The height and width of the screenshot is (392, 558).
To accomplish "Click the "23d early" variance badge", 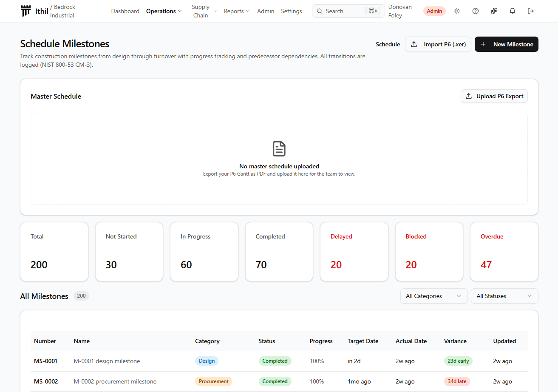I will click(458, 361).
